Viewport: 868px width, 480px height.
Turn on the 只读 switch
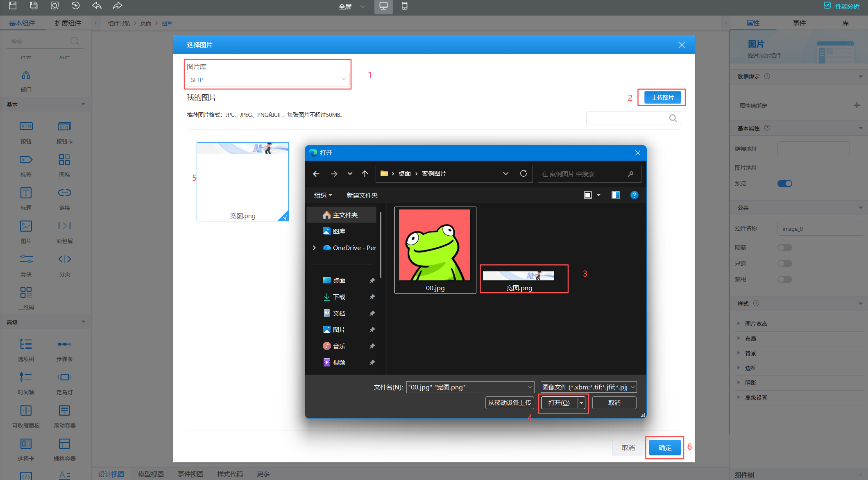pyautogui.click(x=784, y=264)
